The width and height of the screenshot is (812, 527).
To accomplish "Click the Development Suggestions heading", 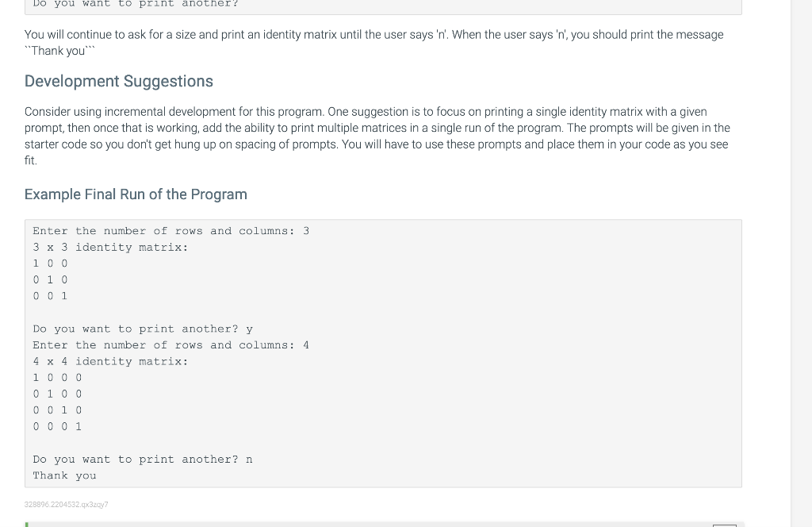I will [119, 82].
